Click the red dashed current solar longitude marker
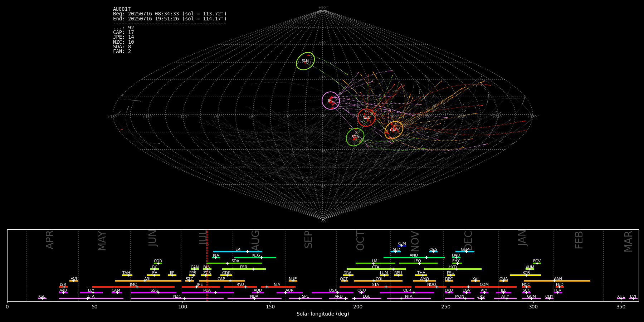The height and width of the screenshot is (322, 644). click(x=207, y=265)
